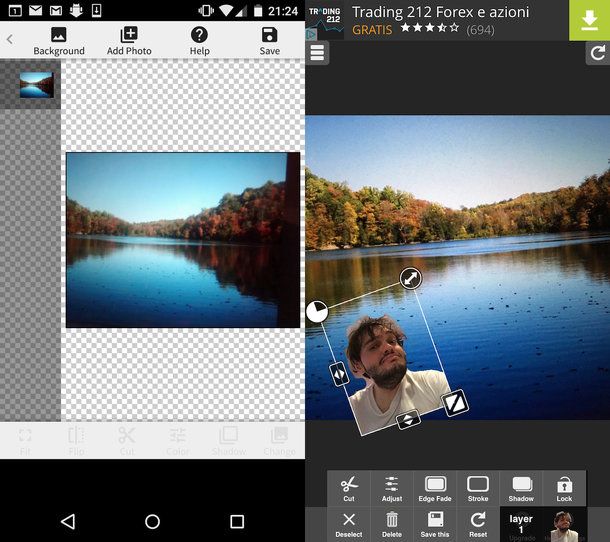Screen dimensions: 610x542
Task: Tap the Android back navigation button
Action: coord(68,521)
